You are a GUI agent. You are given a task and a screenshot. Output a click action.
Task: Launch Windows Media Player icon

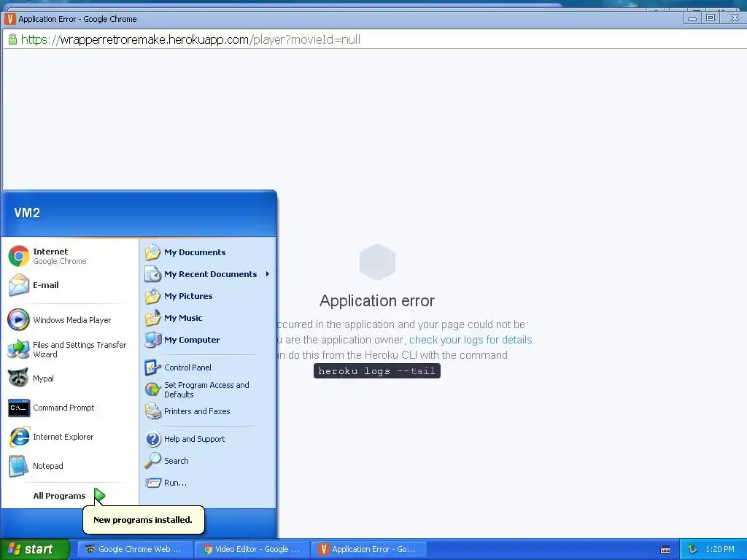19,319
